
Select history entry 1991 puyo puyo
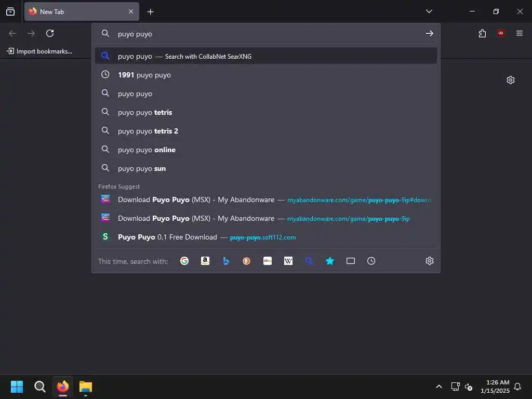point(265,75)
